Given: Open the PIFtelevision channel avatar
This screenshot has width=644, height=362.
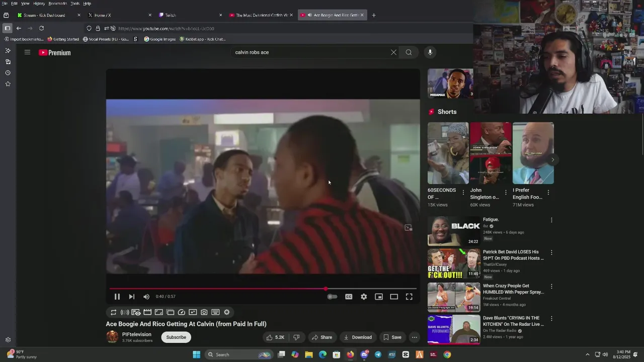Looking at the screenshot, I should click(112, 337).
